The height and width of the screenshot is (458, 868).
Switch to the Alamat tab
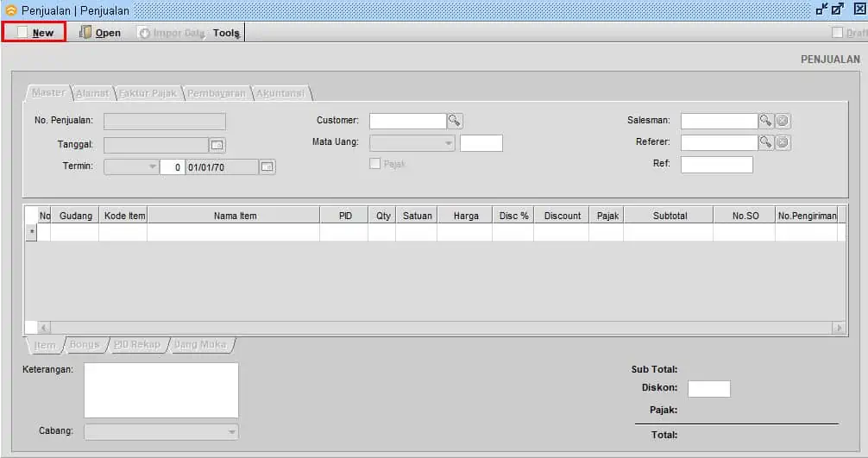(92, 93)
